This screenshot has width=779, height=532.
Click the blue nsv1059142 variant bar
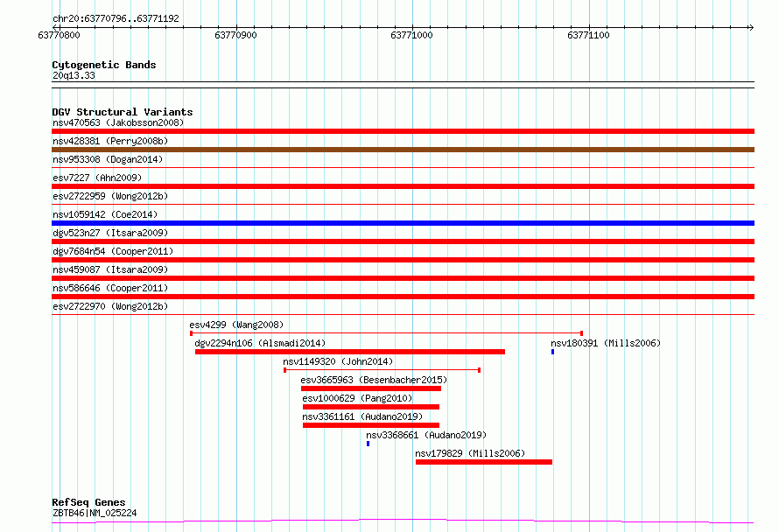pos(403,223)
